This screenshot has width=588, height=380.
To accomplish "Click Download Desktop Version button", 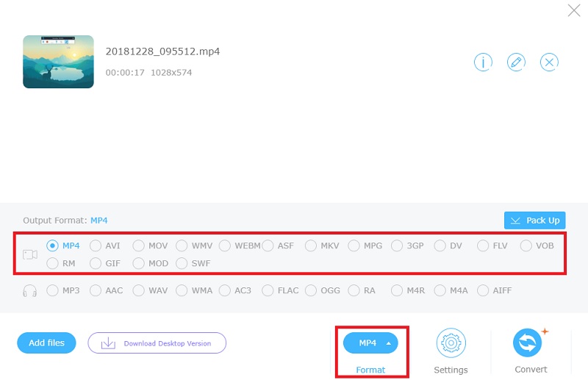I will [x=157, y=343].
